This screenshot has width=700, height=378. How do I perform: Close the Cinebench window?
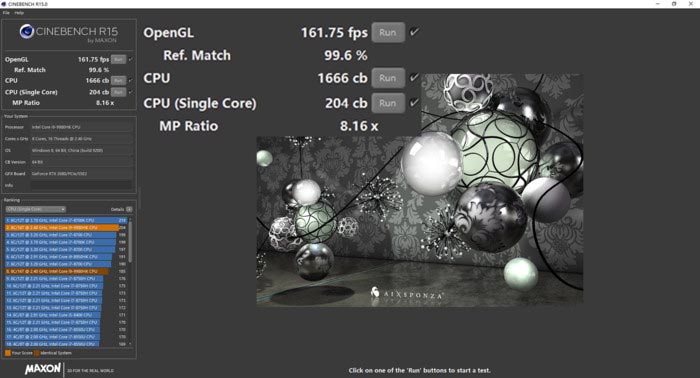691,4
